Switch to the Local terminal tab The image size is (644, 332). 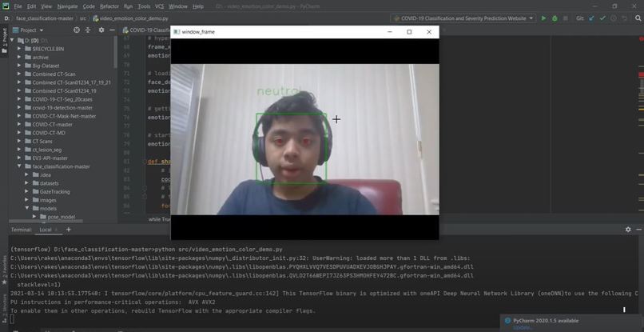click(46, 230)
